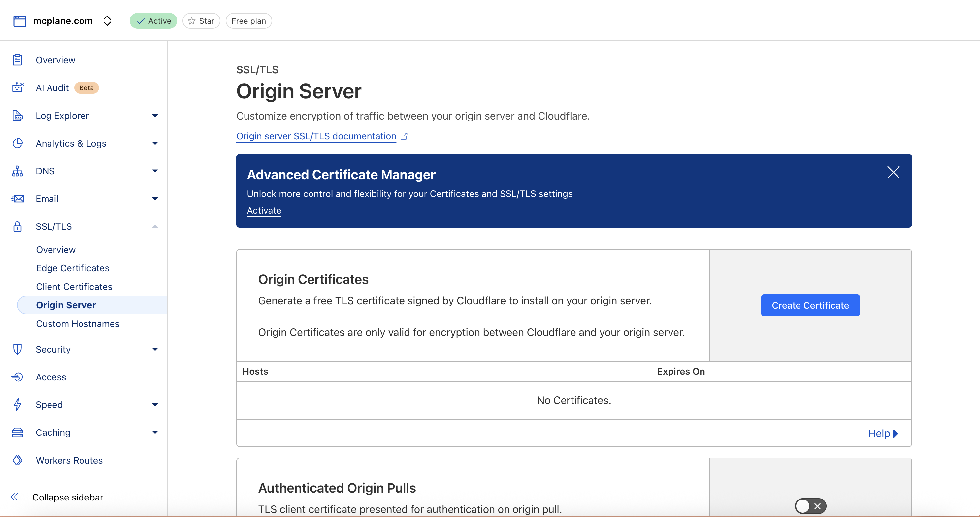Viewport: 980px width, 517px height.
Task: Click the star icon in Star button
Action: (x=192, y=21)
